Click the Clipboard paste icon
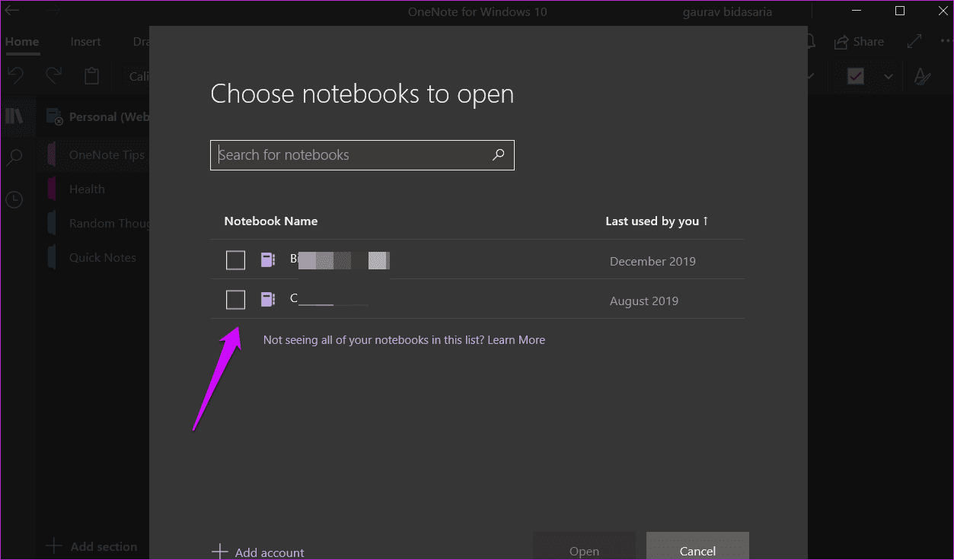The width and height of the screenshot is (954, 560). point(92,75)
